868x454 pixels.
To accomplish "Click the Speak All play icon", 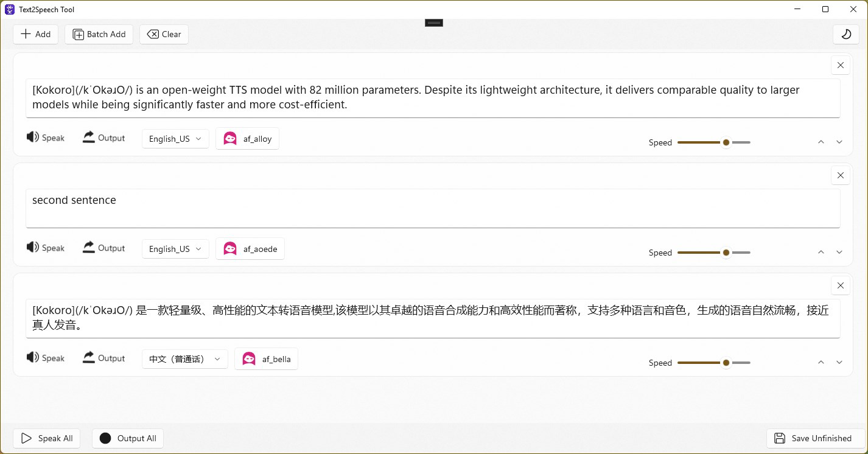I will pyautogui.click(x=27, y=438).
